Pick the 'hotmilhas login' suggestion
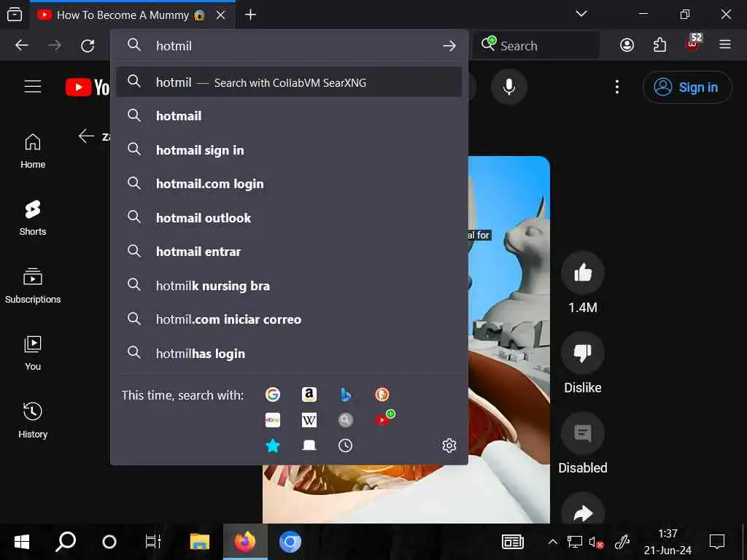 pos(289,354)
